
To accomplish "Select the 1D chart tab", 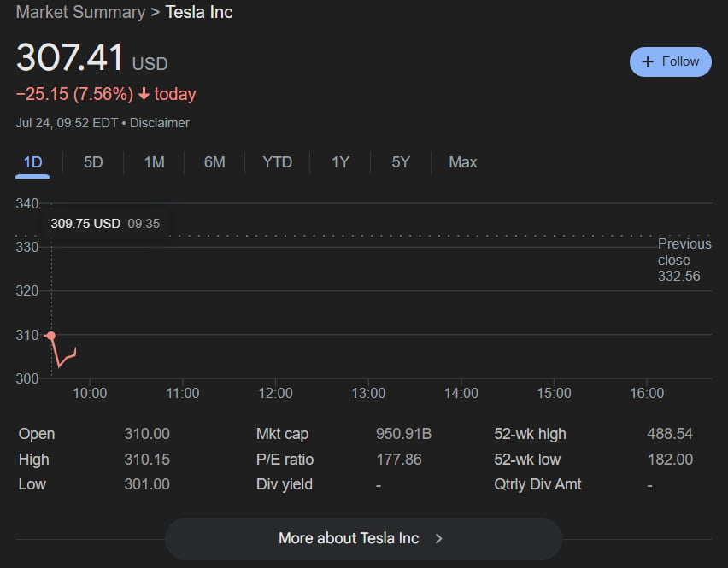I will coord(32,162).
